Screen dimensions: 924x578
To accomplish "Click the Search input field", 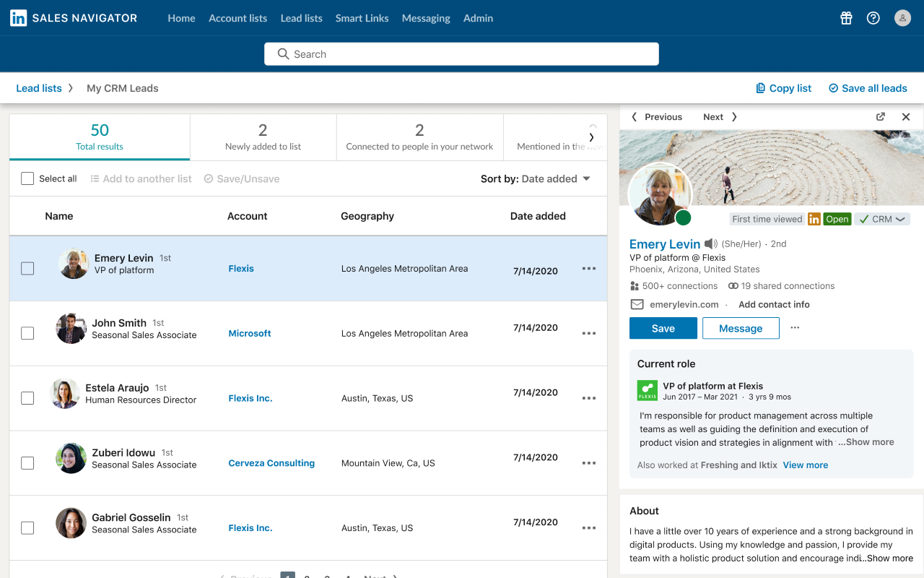I will [x=462, y=54].
